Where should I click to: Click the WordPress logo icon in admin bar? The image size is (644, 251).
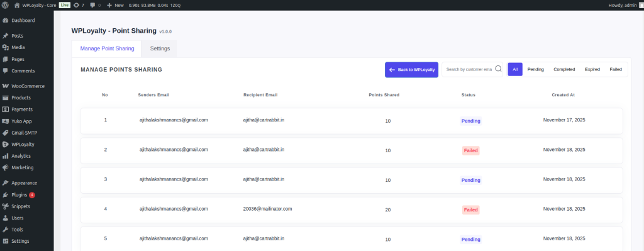5,5
